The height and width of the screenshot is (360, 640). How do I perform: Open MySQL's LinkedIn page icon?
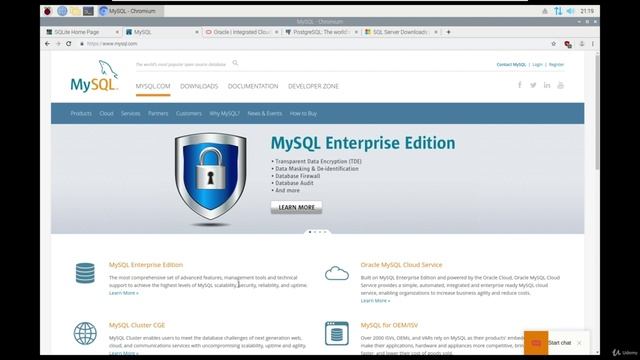coord(547,85)
